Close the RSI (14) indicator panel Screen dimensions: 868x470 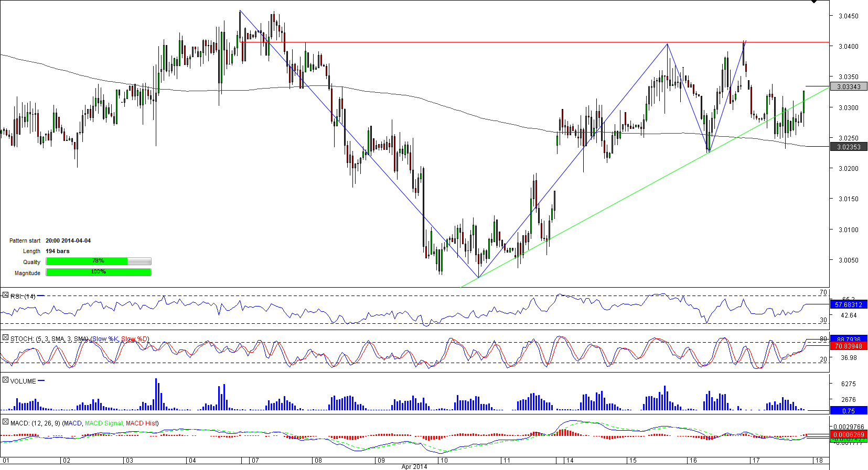click(x=5, y=296)
